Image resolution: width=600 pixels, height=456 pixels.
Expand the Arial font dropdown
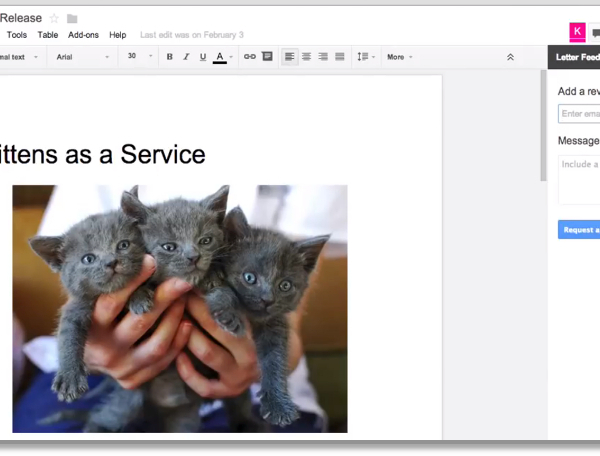pos(80,57)
